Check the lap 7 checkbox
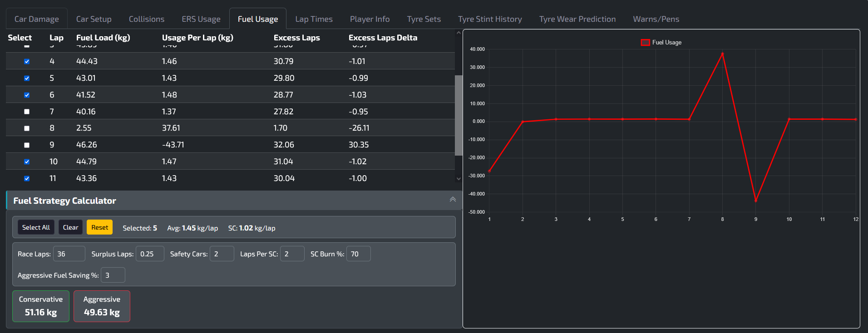The width and height of the screenshot is (868, 333). click(x=27, y=112)
